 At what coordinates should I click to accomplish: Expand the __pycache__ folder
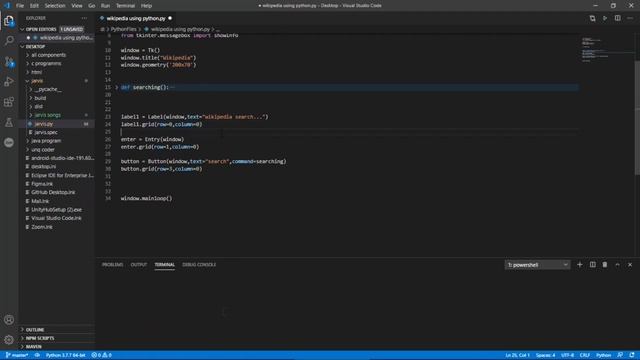point(48,89)
